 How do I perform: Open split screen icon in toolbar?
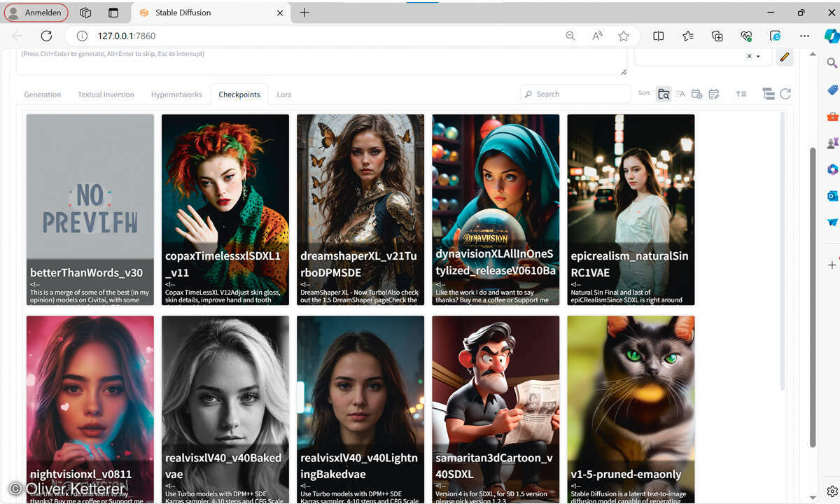point(659,36)
